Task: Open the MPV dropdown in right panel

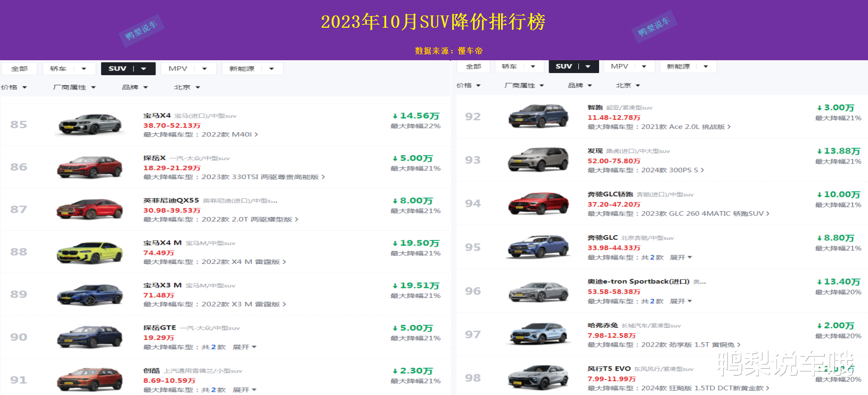Action: (x=629, y=67)
